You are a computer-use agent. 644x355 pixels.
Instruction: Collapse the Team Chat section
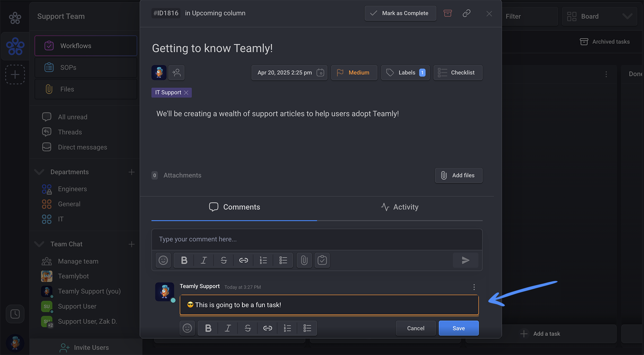click(39, 244)
